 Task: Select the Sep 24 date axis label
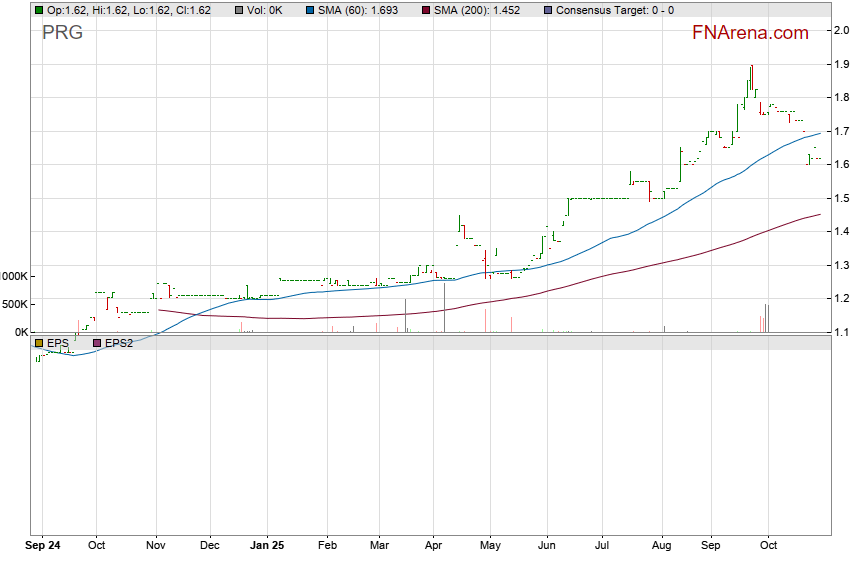click(x=43, y=547)
